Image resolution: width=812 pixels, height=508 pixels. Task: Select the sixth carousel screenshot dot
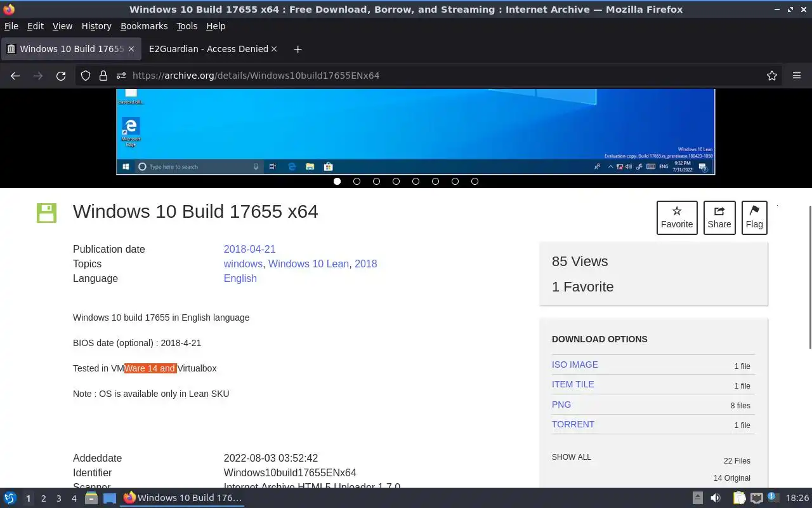click(435, 181)
